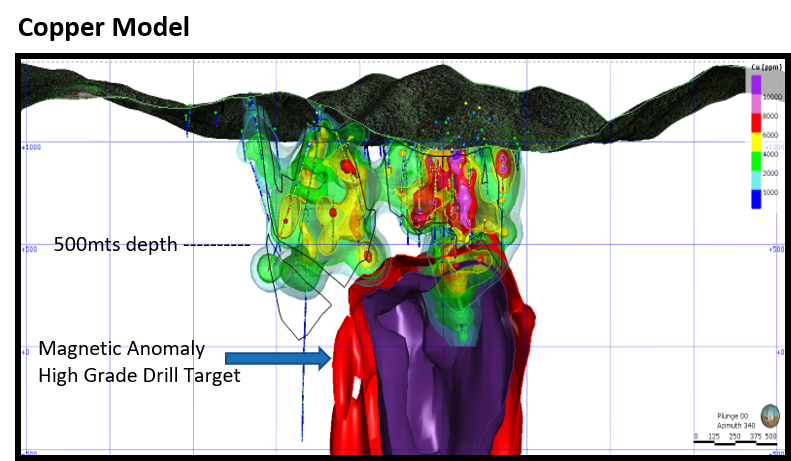The width and height of the screenshot is (791, 461).
Task: Click the Plunge 00 readout
Action: pos(733,414)
